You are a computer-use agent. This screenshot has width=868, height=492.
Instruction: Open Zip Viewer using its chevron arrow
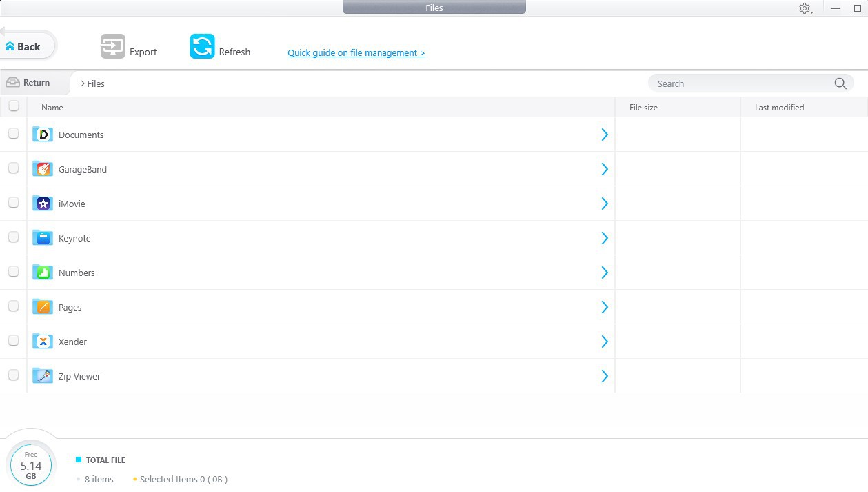605,376
